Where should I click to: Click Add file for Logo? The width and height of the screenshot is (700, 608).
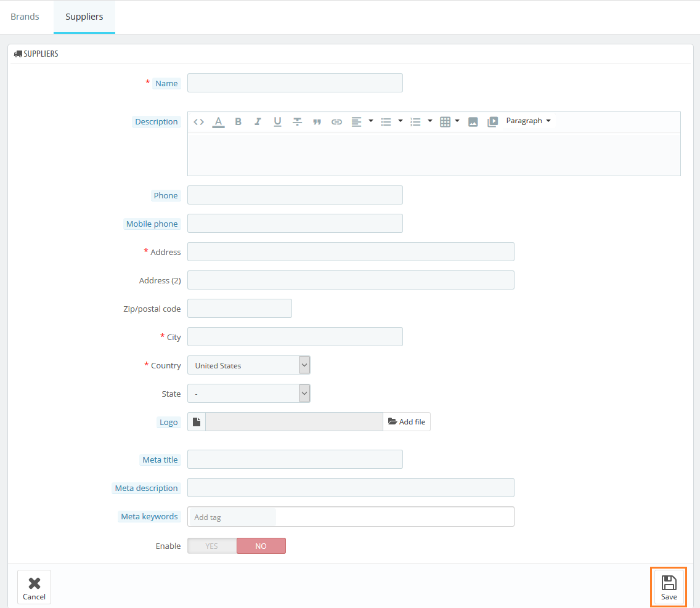(x=407, y=422)
